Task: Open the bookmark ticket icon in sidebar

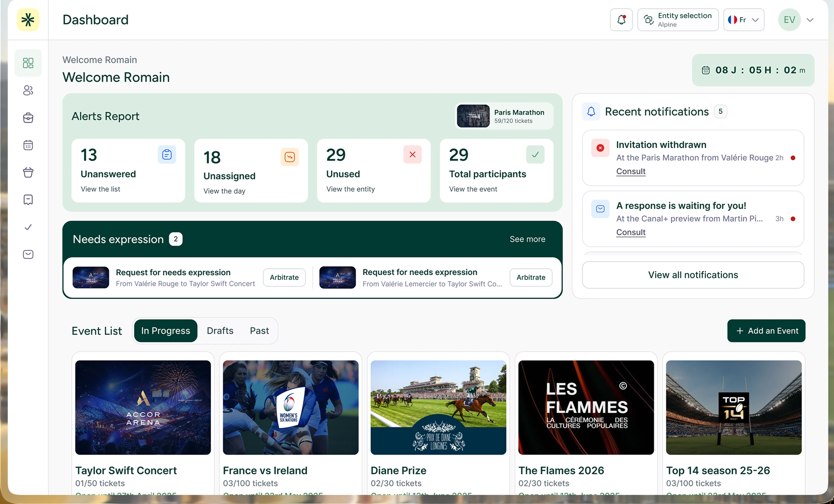Action: [28, 200]
